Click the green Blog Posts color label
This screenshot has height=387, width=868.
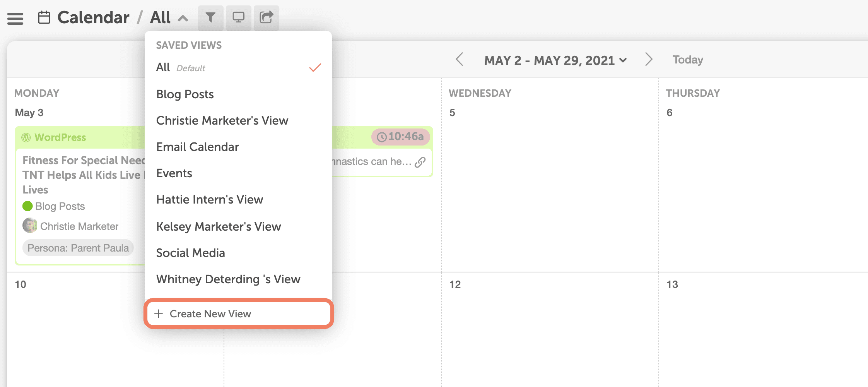click(54, 206)
